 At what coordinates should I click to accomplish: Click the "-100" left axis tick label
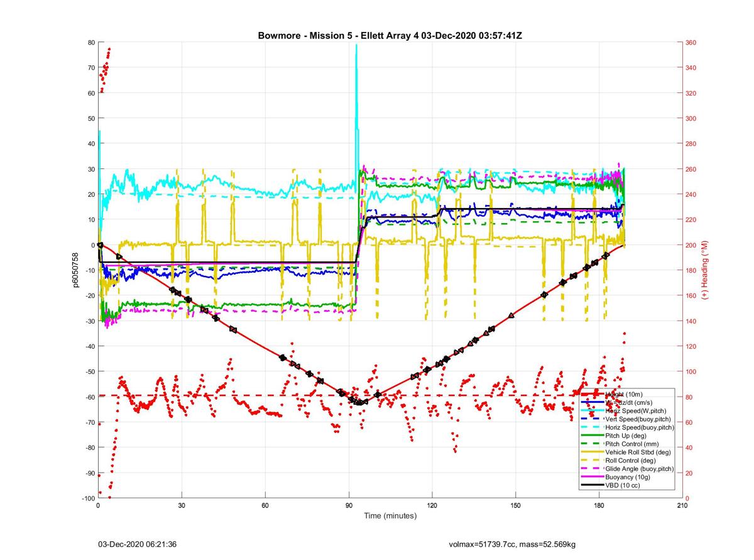(x=87, y=498)
